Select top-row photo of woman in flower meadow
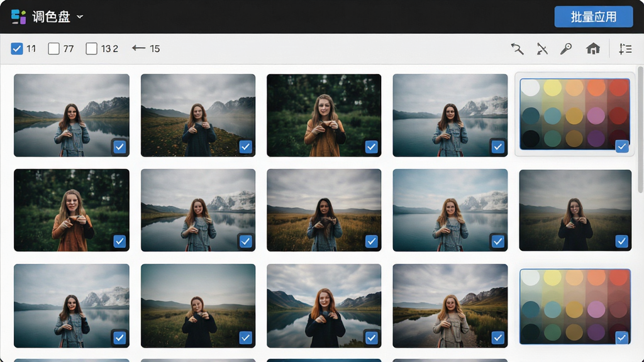The height and width of the screenshot is (362, 644). point(198,116)
